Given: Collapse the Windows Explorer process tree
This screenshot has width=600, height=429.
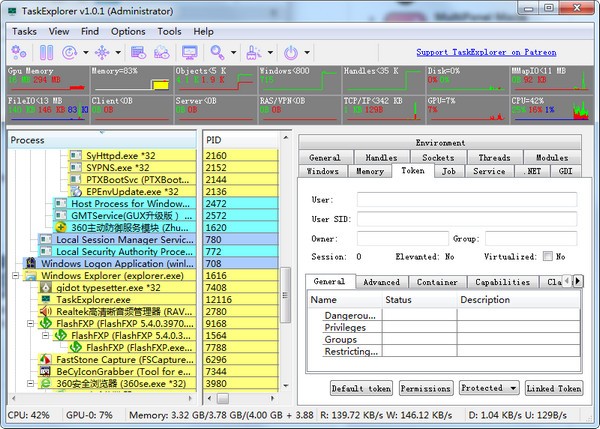Looking at the screenshot, I should (16, 276).
